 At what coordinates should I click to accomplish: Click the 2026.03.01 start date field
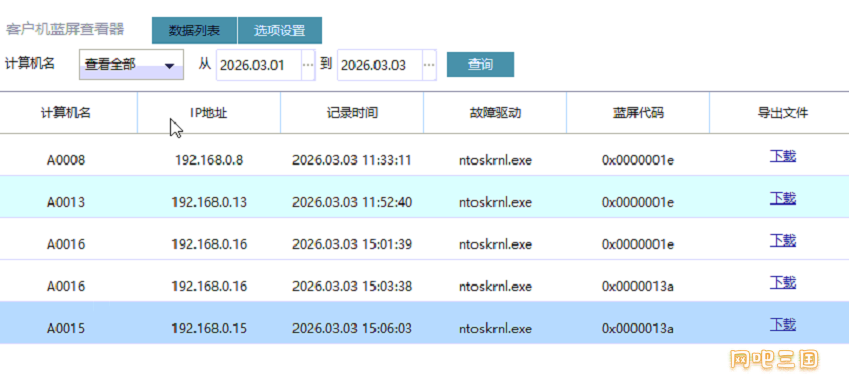point(259,65)
